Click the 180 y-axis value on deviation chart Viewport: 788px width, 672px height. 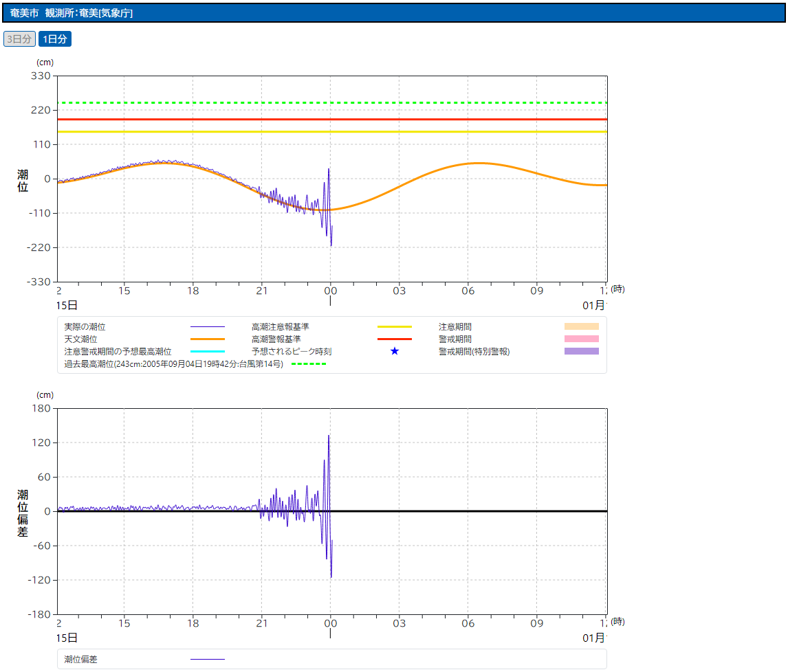click(x=41, y=408)
